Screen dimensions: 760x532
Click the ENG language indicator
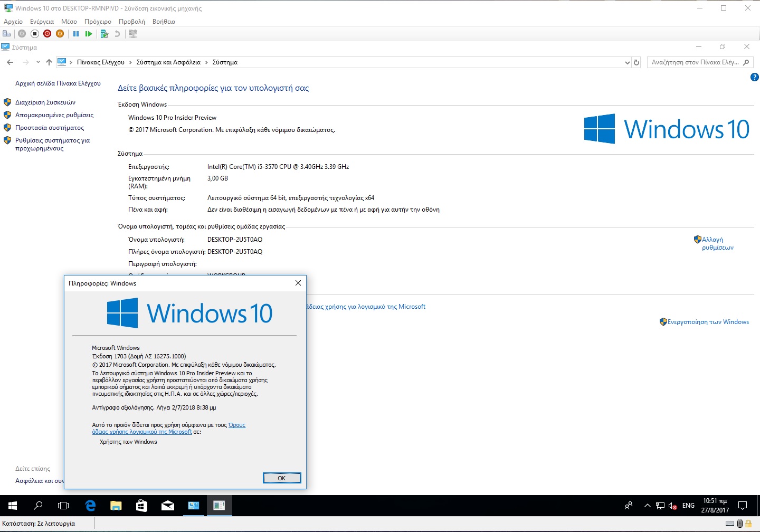pyautogui.click(x=688, y=506)
